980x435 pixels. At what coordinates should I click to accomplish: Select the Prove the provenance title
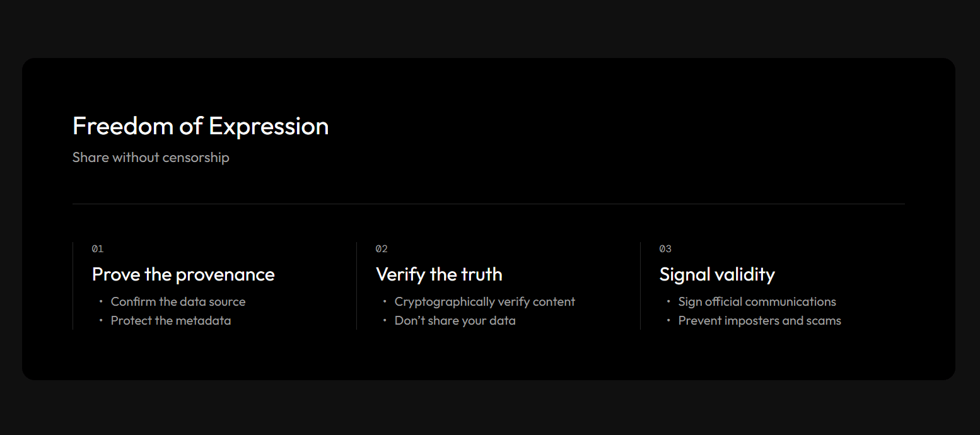184,274
